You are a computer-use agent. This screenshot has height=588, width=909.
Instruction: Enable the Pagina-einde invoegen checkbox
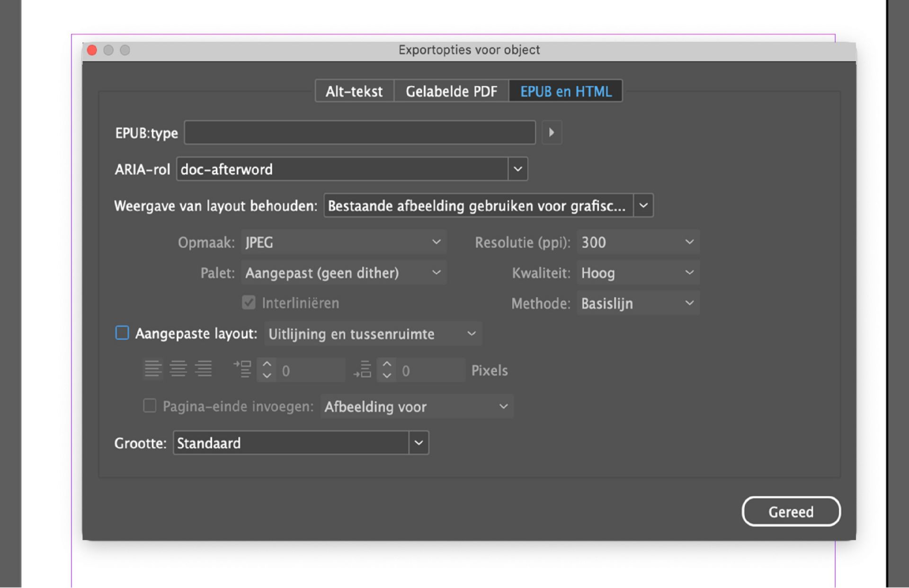[x=150, y=406]
